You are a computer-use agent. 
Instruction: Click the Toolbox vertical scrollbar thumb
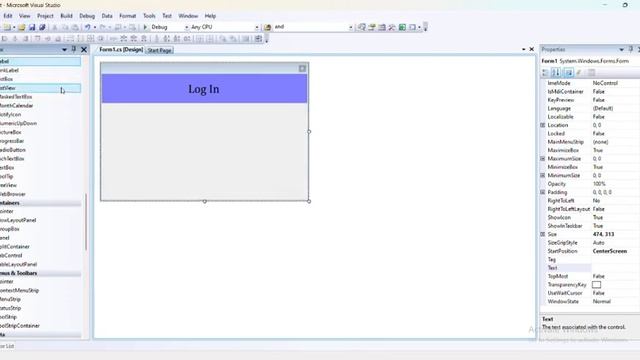[86, 222]
